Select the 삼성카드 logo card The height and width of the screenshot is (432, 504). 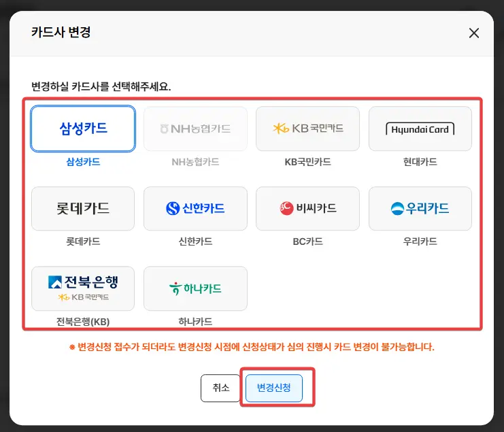click(x=83, y=129)
